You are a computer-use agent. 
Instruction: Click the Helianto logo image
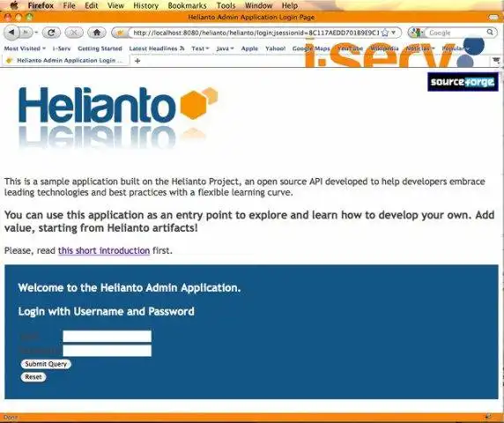[x=118, y=117]
